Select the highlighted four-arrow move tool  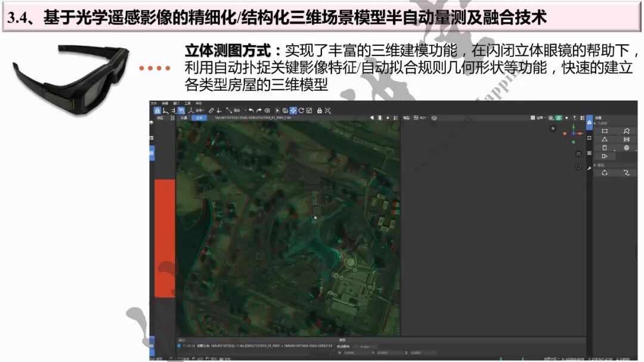pyautogui.click(x=293, y=110)
